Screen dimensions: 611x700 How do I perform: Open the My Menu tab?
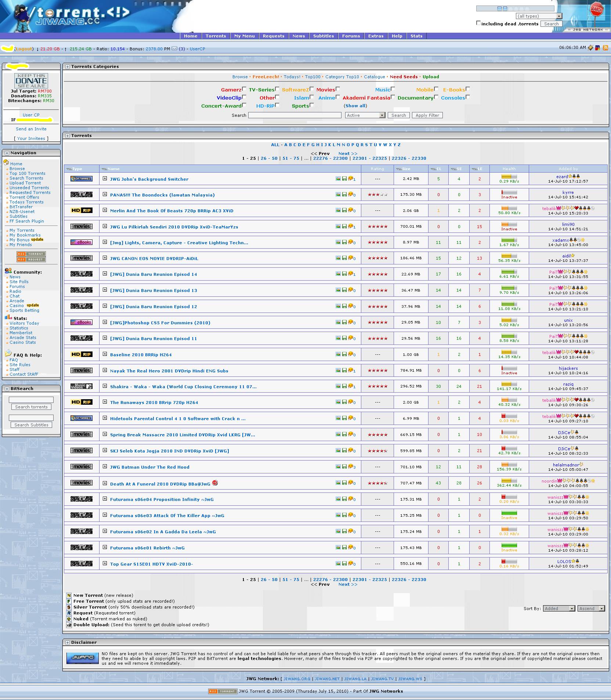(x=245, y=36)
